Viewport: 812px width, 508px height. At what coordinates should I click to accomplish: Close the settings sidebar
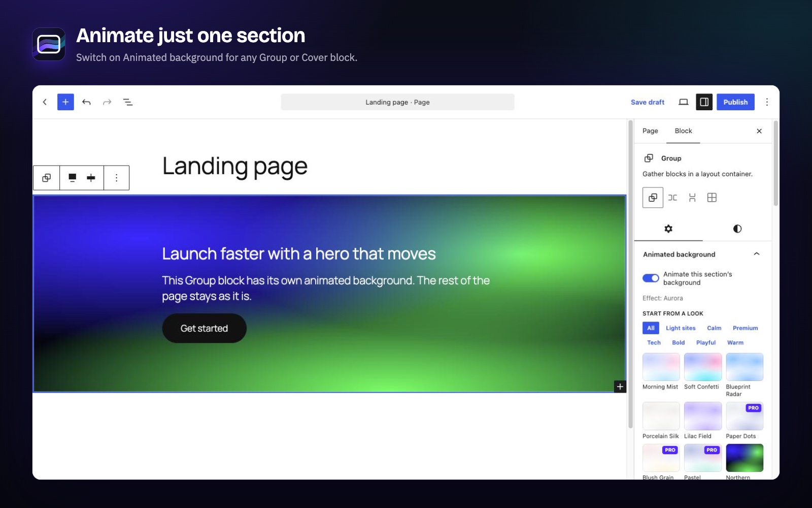(759, 131)
